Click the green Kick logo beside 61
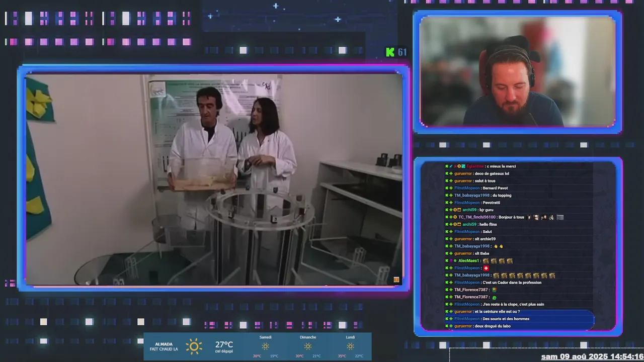This screenshot has height=362, width=644. (x=390, y=52)
